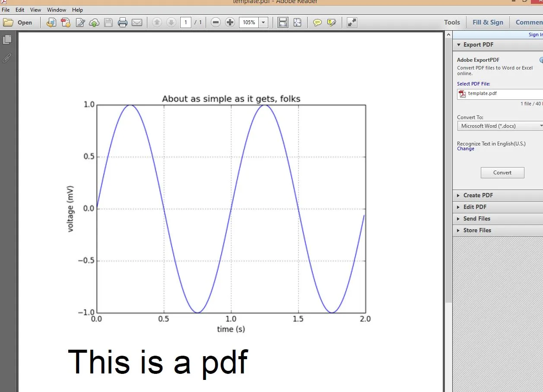The height and width of the screenshot is (392, 543).
Task: Click the 'time (s)' axis label
Action: 231,329
